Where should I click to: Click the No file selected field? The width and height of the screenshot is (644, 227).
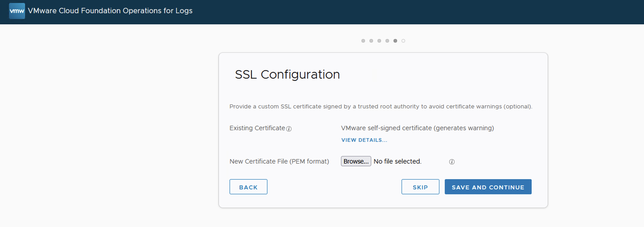397,162
